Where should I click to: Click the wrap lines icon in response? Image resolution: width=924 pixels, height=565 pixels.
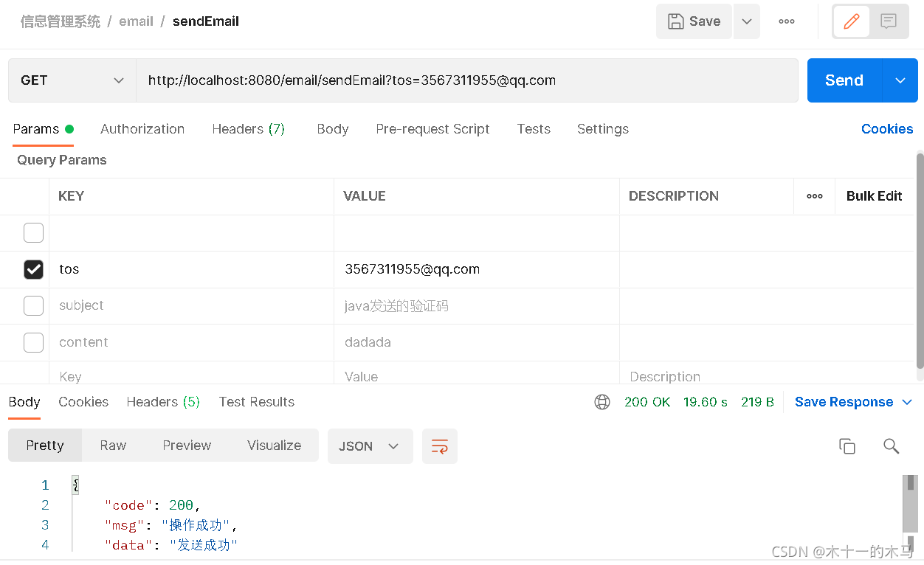tap(440, 446)
